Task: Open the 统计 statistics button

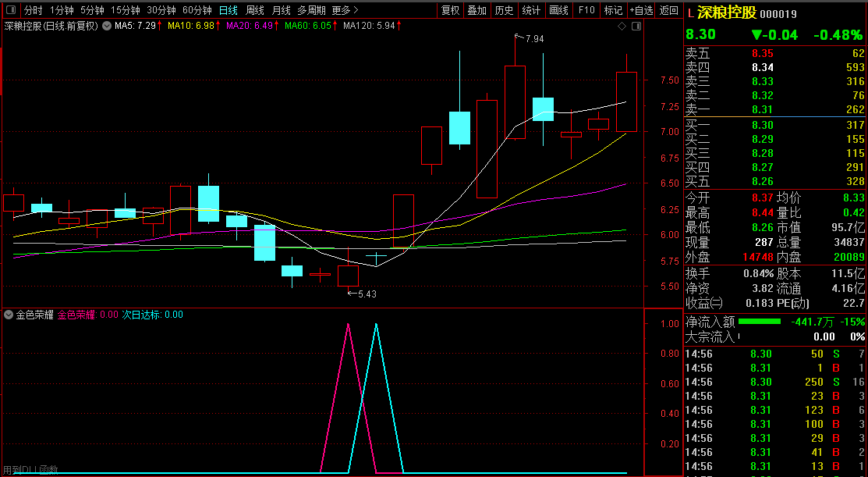Action: click(531, 10)
